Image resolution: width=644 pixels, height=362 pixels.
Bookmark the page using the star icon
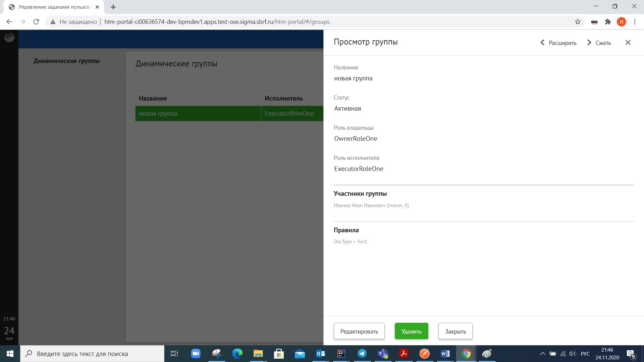(578, 21)
